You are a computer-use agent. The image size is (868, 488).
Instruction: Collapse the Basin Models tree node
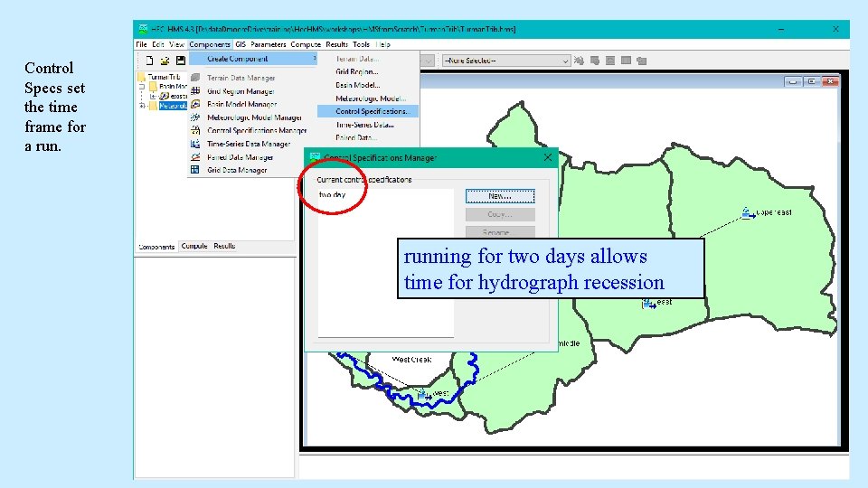tap(142, 87)
